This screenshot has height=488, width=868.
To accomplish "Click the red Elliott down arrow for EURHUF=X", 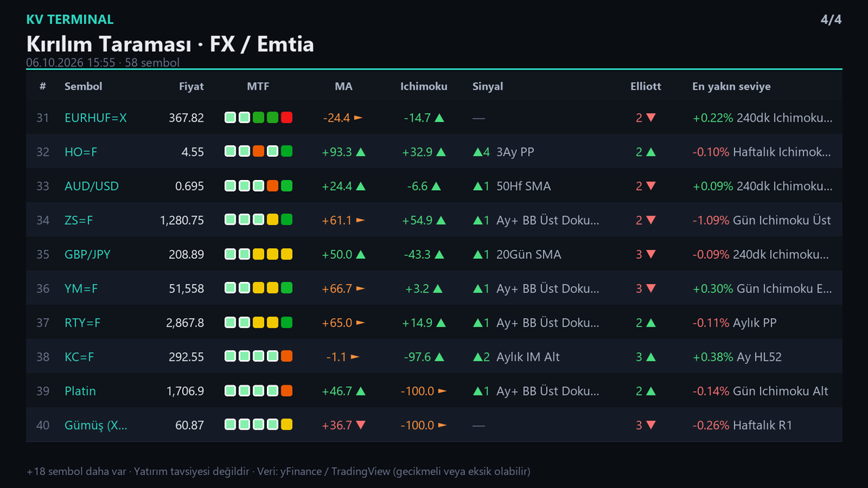I will click(x=651, y=118).
